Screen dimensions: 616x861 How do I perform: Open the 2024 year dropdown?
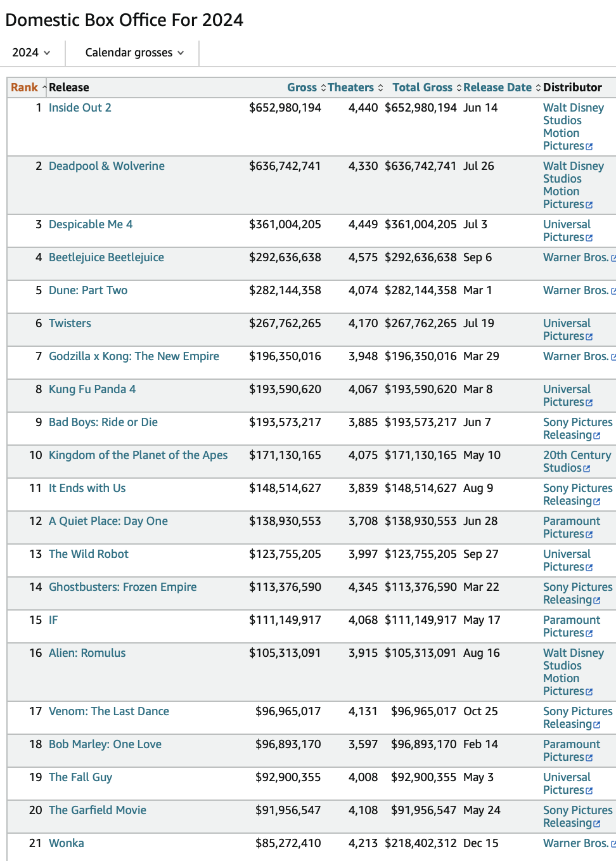pos(31,53)
